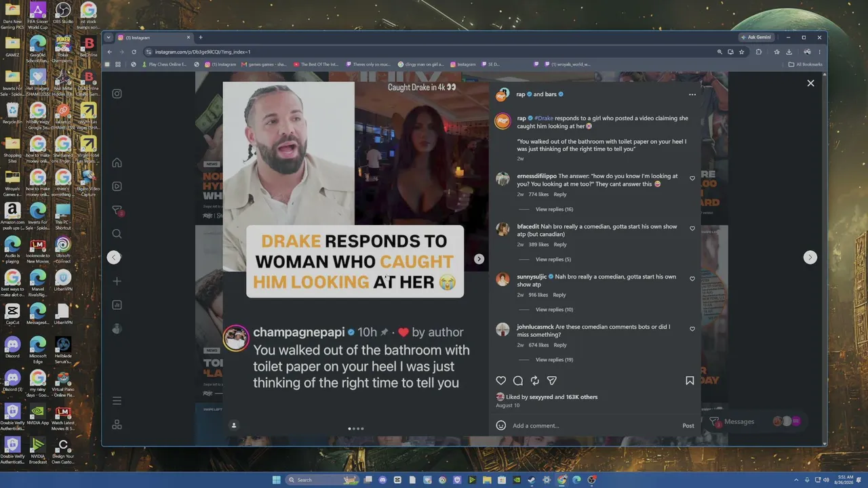Open sexyyred's profile from likes line
The image size is (868, 488).
pyautogui.click(x=542, y=397)
